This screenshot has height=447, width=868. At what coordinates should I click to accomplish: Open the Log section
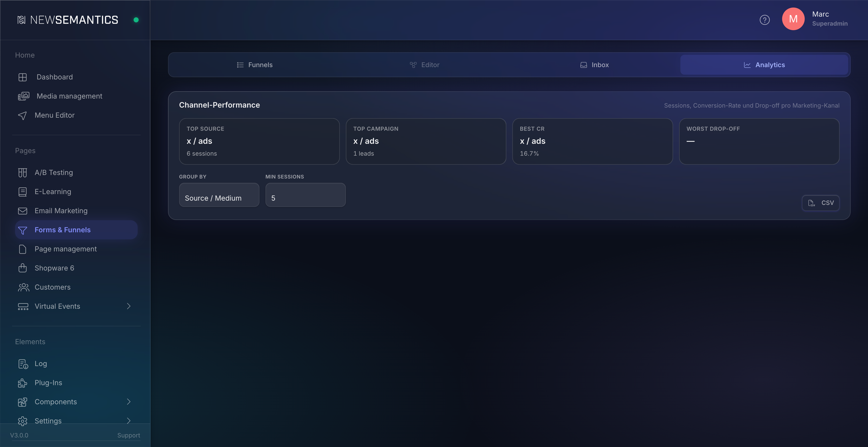[x=76, y=364]
